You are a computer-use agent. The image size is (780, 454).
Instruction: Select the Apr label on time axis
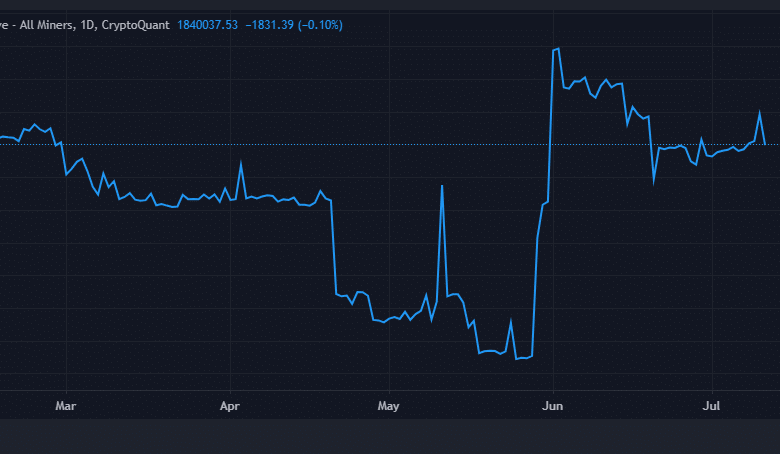point(230,406)
